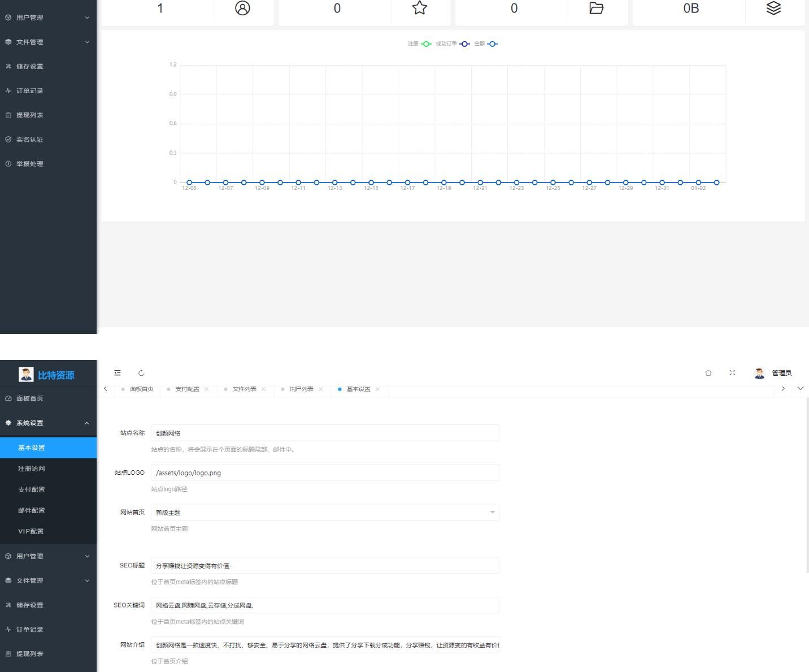Click the open folder icon in stats card
Screen dimensions: 809x672
coord(596,8)
